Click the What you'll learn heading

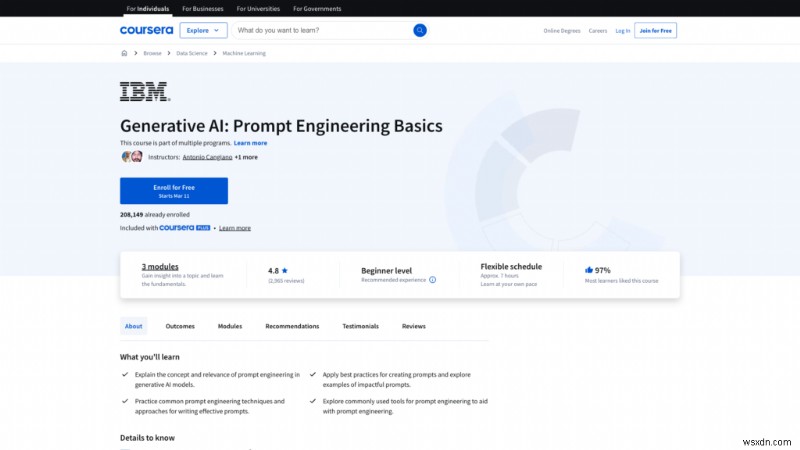click(149, 357)
